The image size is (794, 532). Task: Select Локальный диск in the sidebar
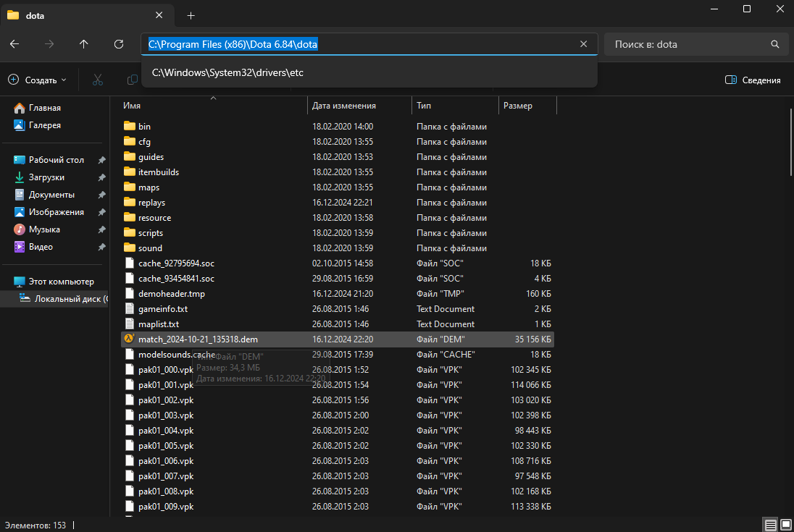click(x=63, y=299)
